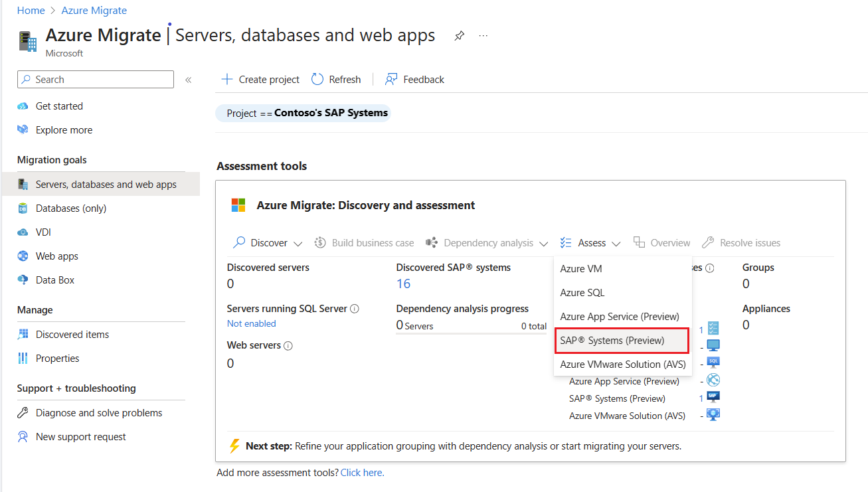Click info icon beside Servers running SQL Server
868x492 pixels.
coord(355,309)
